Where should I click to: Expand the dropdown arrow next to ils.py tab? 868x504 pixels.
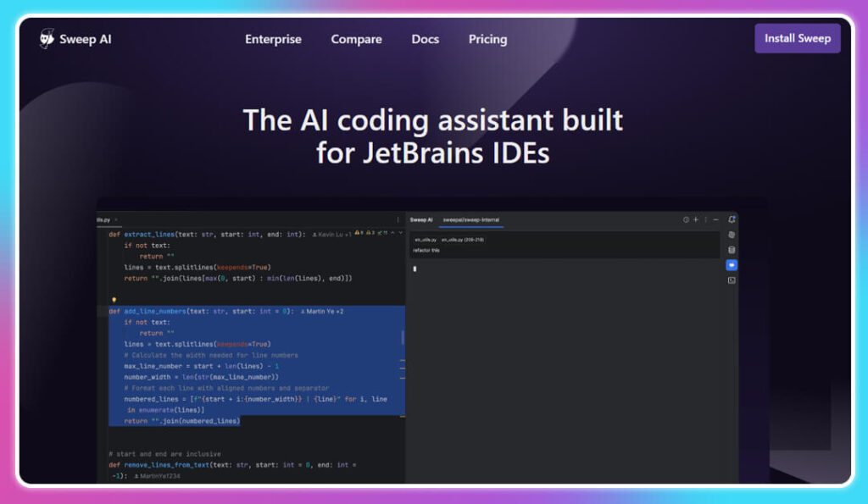pyautogui.click(x=115, y=219)
